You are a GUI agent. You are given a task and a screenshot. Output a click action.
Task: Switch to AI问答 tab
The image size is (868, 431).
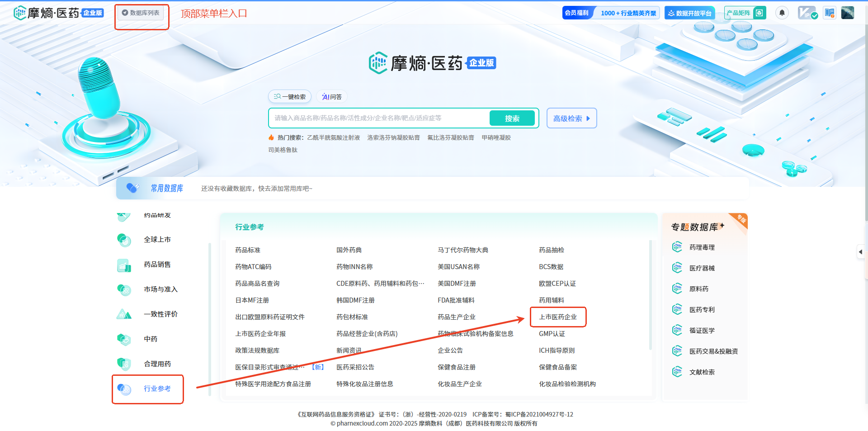[331, 97]
